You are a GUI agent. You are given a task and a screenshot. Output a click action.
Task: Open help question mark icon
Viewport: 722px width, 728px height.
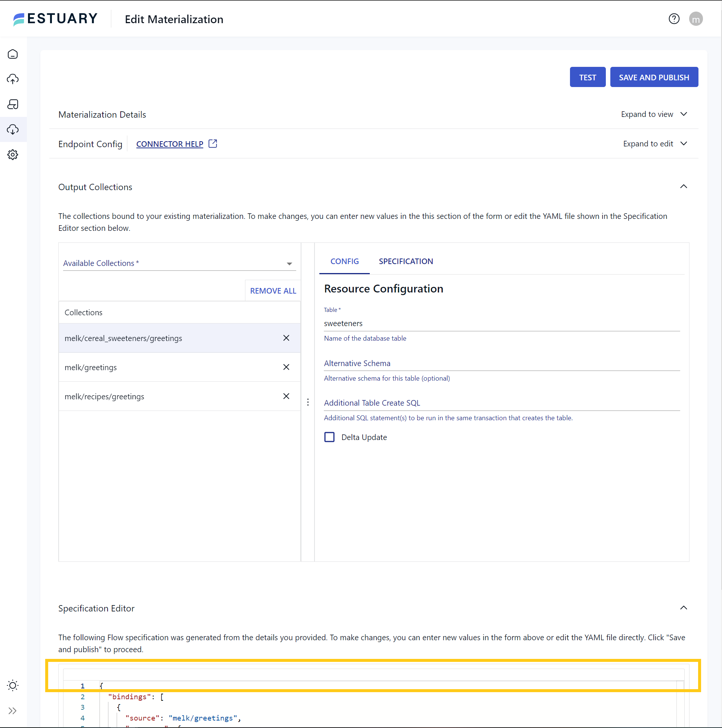click(674, 19)
